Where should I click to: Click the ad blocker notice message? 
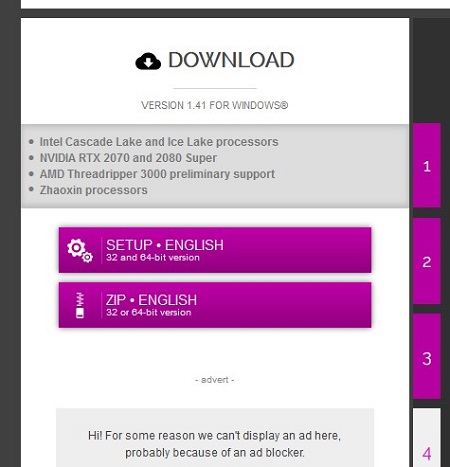tap(215, 444)
